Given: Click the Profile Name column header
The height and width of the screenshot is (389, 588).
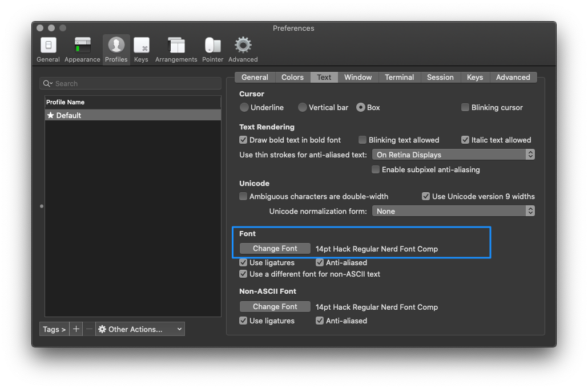Looking at the screenshot, I should tap(133, 102).
